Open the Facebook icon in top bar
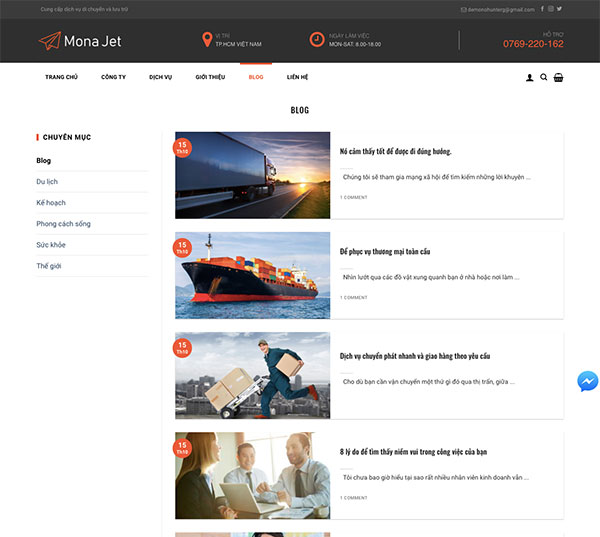This screenshot has width=600, height=537. coord(542,9)
